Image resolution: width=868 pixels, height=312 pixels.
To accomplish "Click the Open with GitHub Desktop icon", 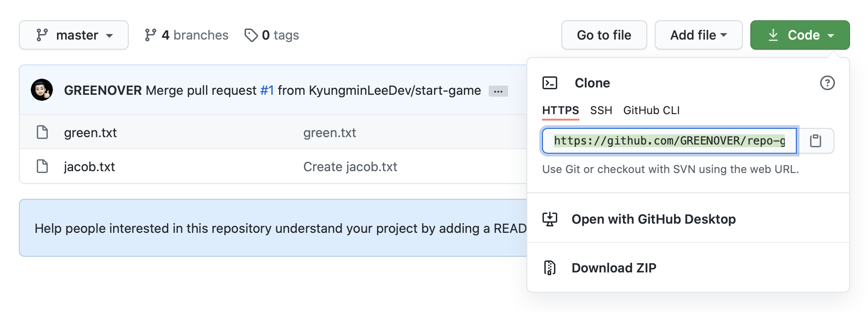I will pyautogui.click(x=550, y=219).
